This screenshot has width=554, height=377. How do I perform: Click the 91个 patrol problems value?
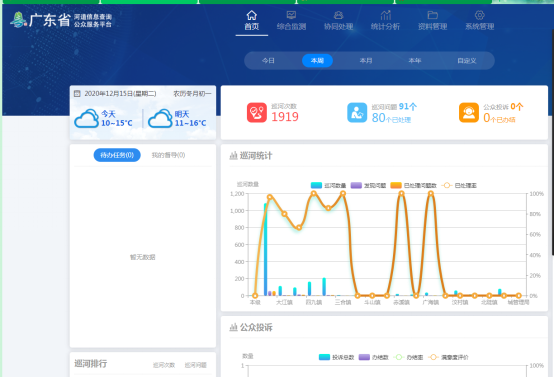408,106
